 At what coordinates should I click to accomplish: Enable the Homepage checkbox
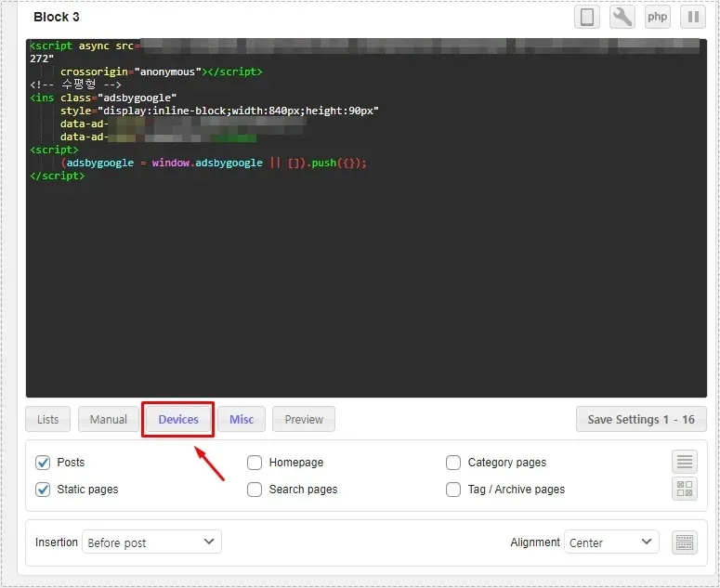pos(255,463)
